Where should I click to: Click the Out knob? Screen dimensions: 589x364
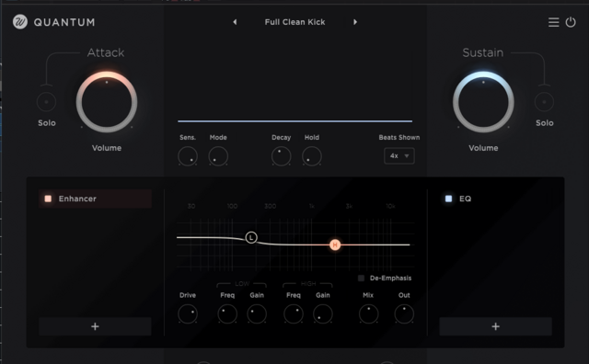click(x=404, y=314)
